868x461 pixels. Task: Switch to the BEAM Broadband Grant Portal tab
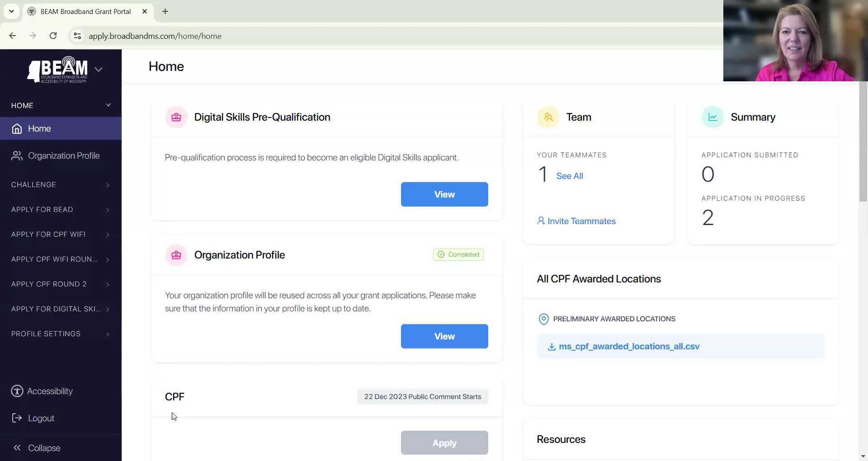point(85,11)
